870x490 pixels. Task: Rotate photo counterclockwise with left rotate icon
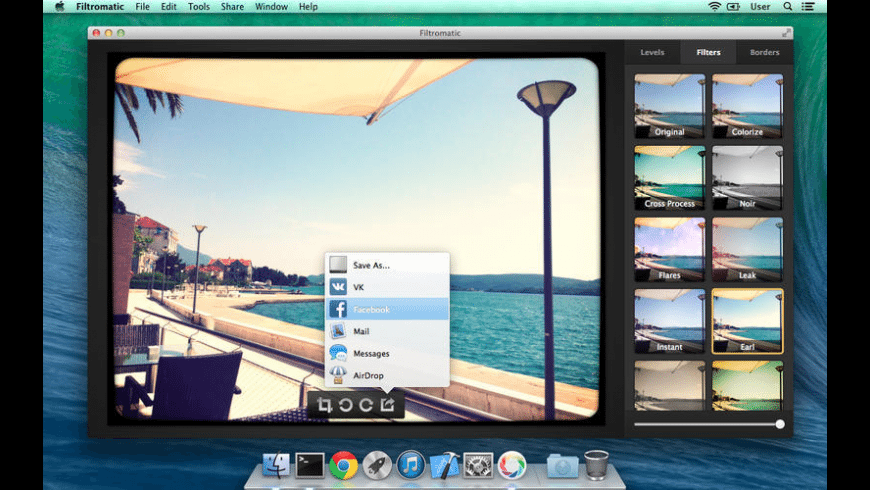(x=346, y=405)
